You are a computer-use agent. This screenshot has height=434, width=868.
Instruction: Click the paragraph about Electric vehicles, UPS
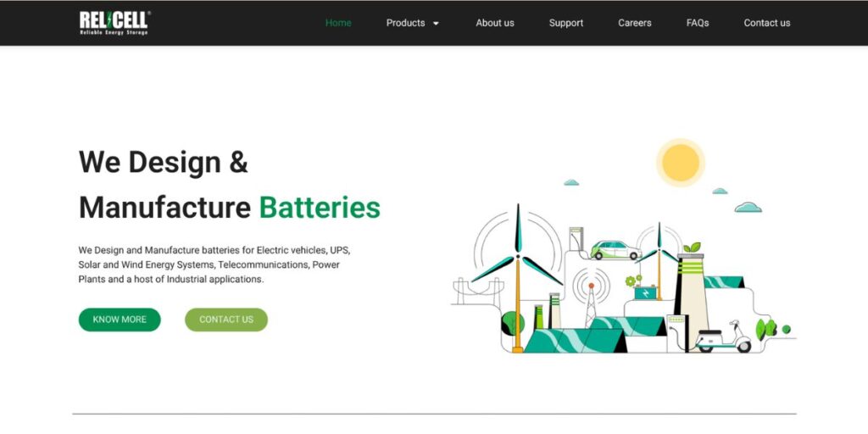click(214, 264)
